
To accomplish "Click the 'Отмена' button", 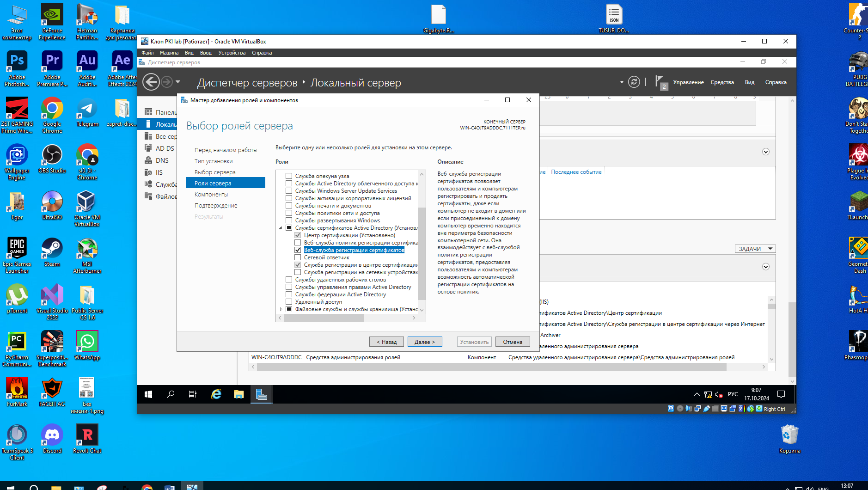I will pos(513,342).
